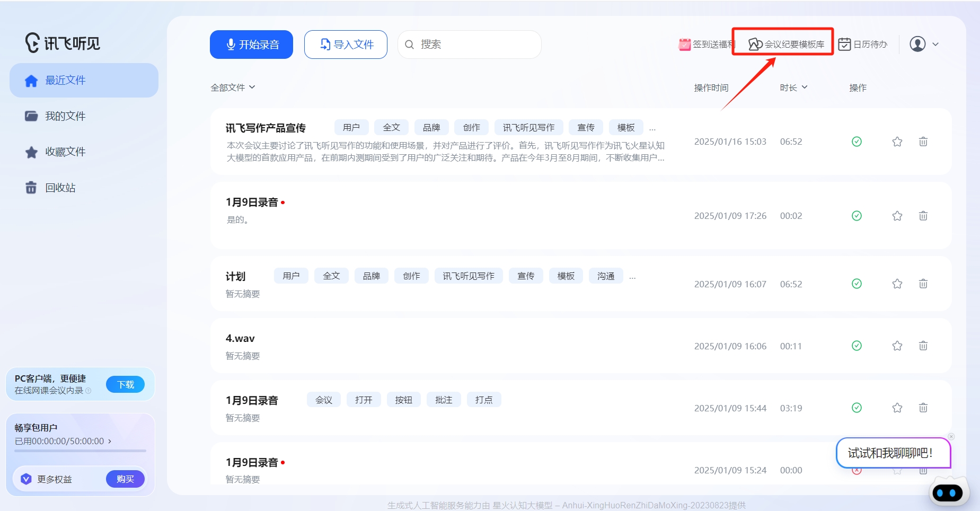Open 会议纪要模板库

click(x=786, y=44)
